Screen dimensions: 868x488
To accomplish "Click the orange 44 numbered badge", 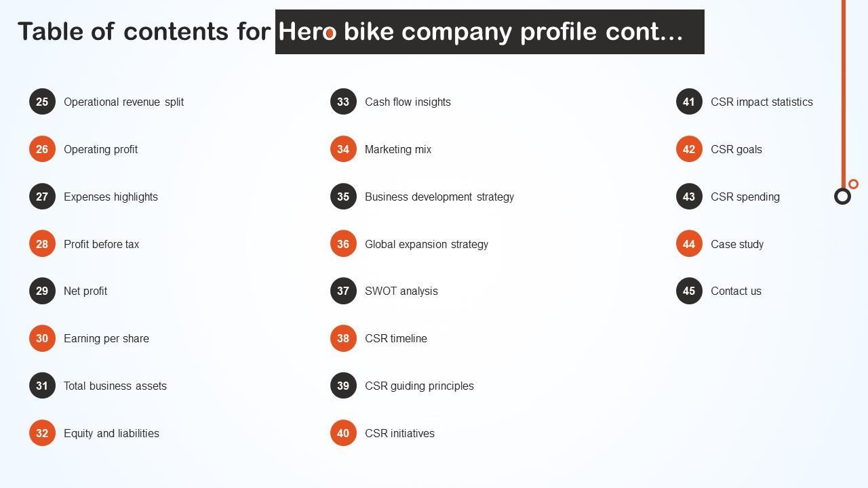I will point(689,244).
